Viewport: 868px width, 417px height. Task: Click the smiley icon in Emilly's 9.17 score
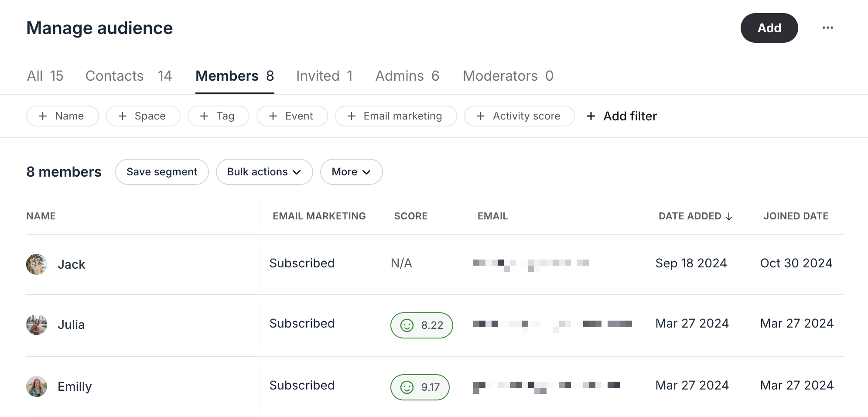pos(407,387)
